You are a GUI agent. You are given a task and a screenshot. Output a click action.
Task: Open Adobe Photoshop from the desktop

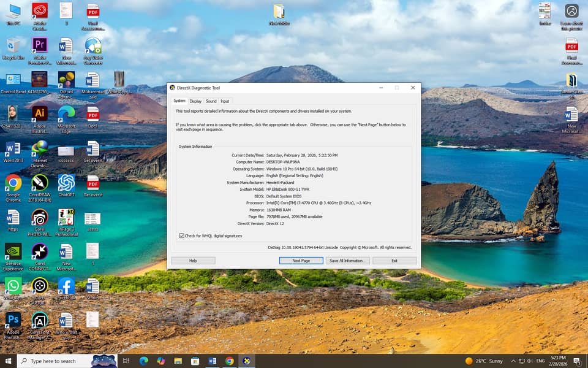pos(13,321)
